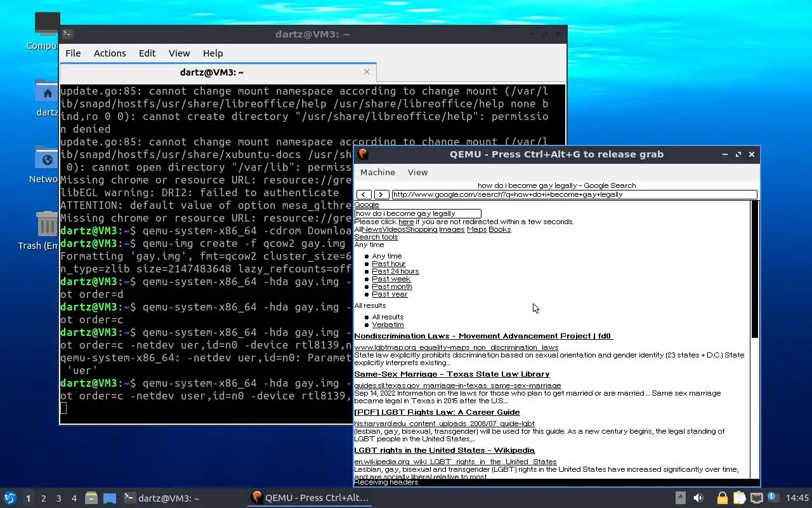The image size is (812, 508).
Task: Click 'Receiving headers' status text
Action: tap(386, 482)
